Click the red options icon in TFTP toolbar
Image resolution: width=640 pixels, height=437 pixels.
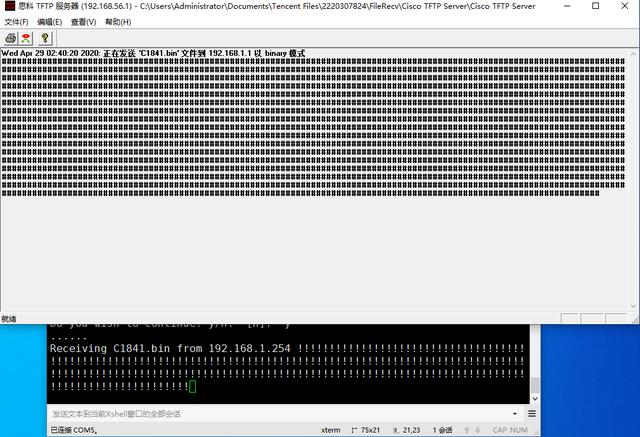(26, 38)
